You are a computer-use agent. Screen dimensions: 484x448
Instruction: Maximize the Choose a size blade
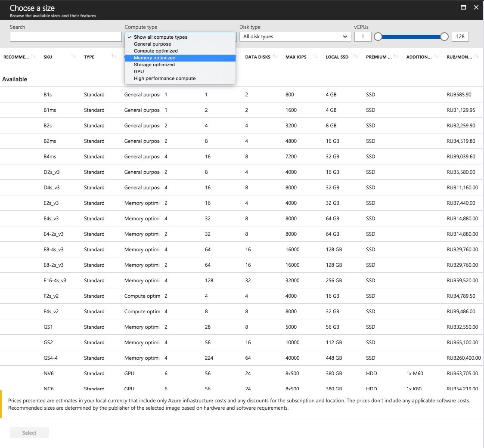pyautogui.click(x=463, y=7)
